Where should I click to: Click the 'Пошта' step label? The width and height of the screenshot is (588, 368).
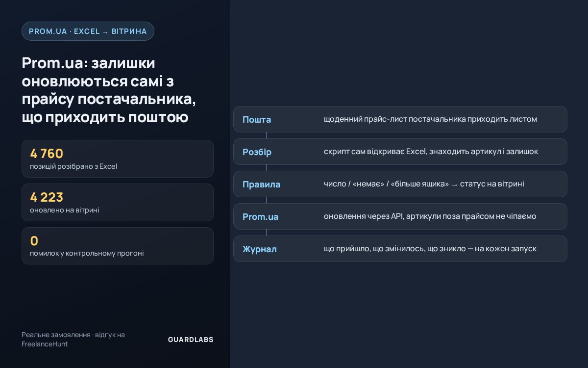click(x=257, y=120)
